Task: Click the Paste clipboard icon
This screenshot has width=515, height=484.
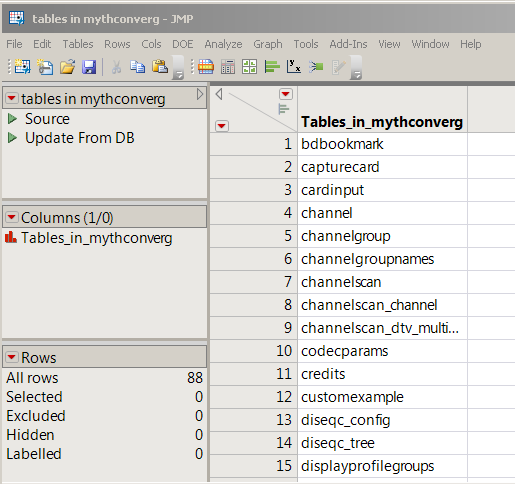Action: [x=160, y=66]
